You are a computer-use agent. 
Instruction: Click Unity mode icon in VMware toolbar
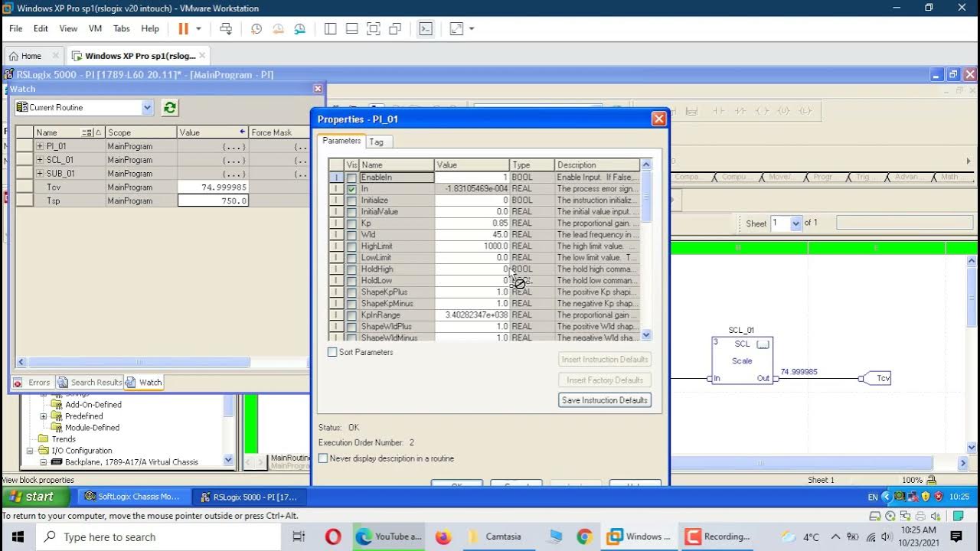coord(395,28)
